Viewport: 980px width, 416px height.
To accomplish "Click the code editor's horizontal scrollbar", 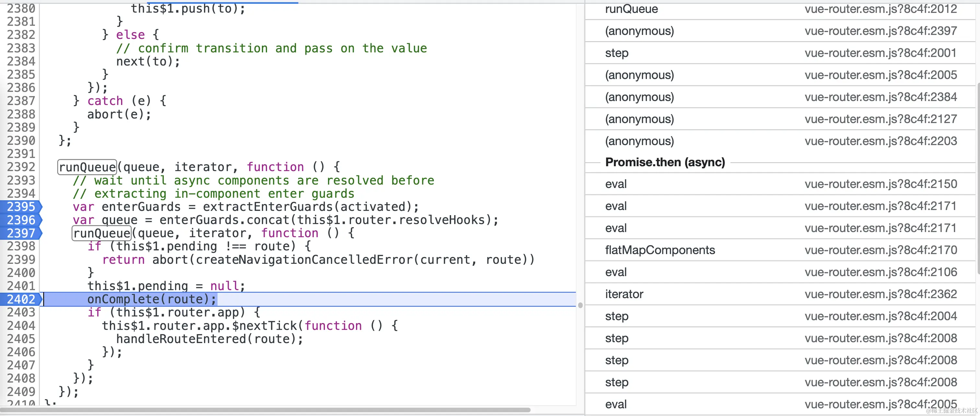I will click(266, 410).
